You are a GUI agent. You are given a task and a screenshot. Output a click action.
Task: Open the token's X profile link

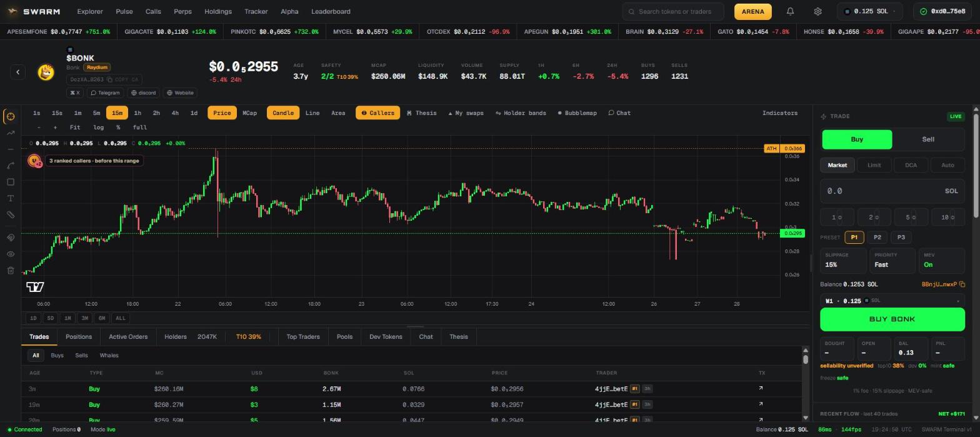75,93
